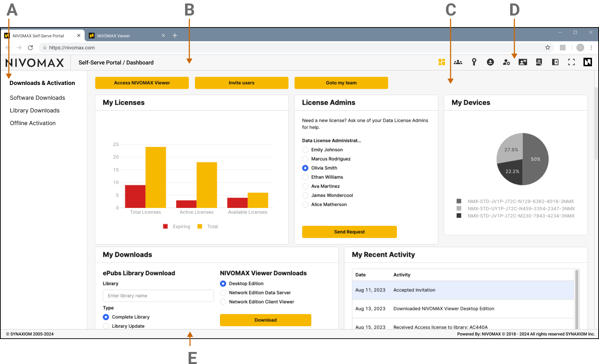599x364 pixels.
Task: Open Software Downloads in sidebar
Action: click(x=37, y=98)
